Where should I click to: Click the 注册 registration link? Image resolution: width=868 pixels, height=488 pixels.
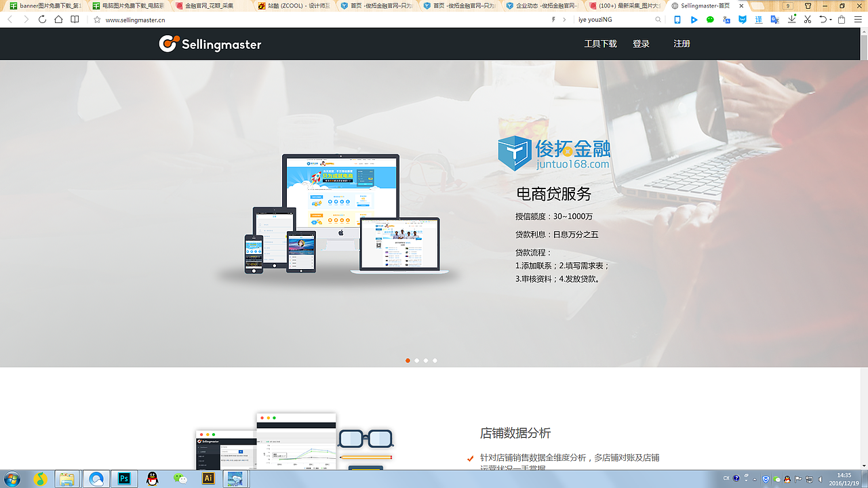pyautogui.click(x=681, y=43)
